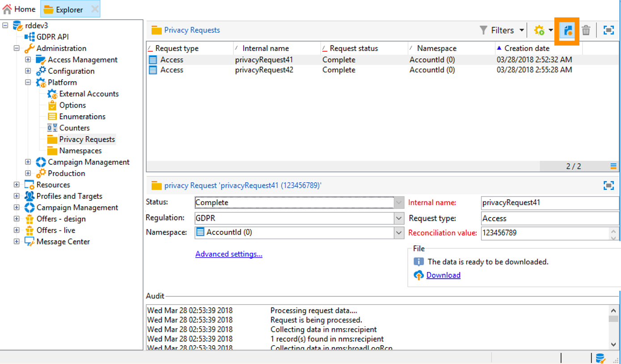This screenshot has height=364, width=621.
Task: Expand the Production node
Action: pyautogui.click(x=28, y=173)
